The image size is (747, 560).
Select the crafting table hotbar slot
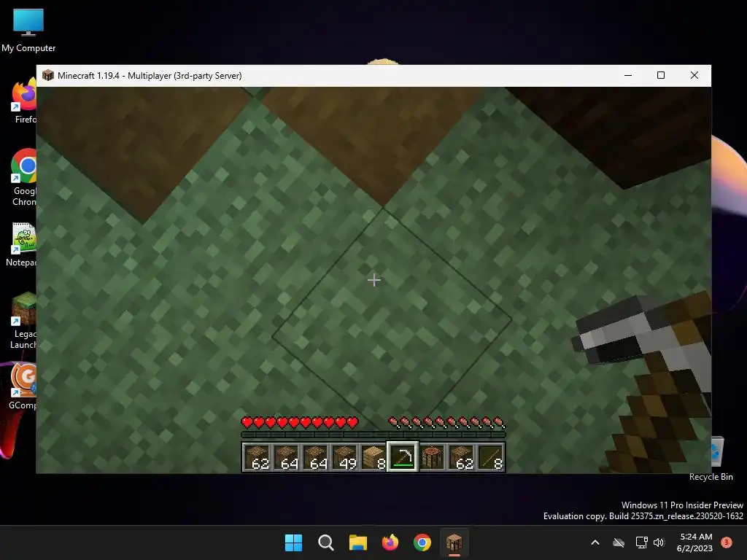pos(432,456)
